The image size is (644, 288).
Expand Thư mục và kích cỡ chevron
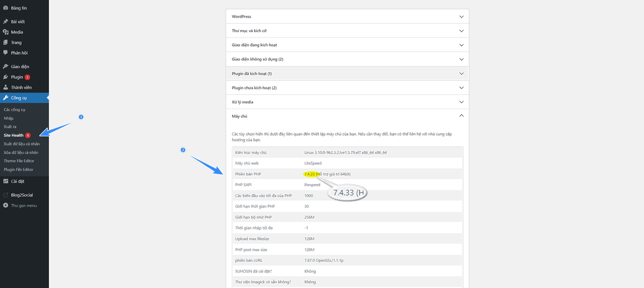point(462,31)
